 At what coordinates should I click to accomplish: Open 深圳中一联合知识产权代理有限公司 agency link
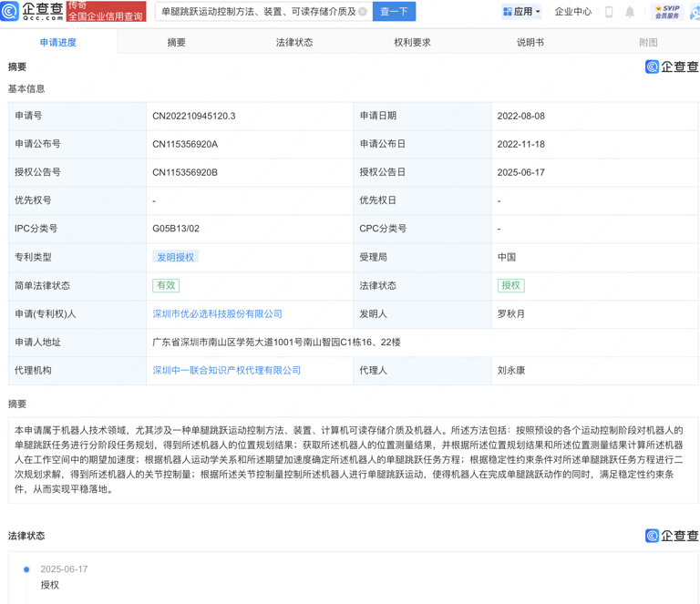pos(226,370)
